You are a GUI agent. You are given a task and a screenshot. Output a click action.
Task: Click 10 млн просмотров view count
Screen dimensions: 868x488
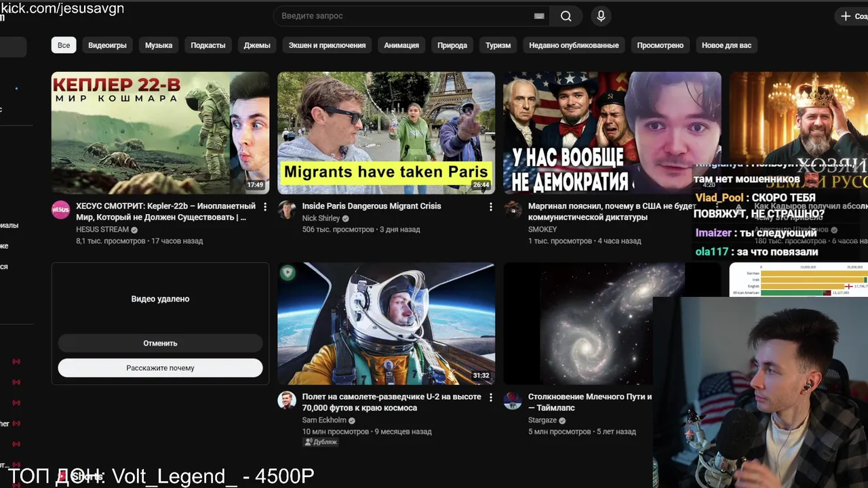(x=336, y=432)
